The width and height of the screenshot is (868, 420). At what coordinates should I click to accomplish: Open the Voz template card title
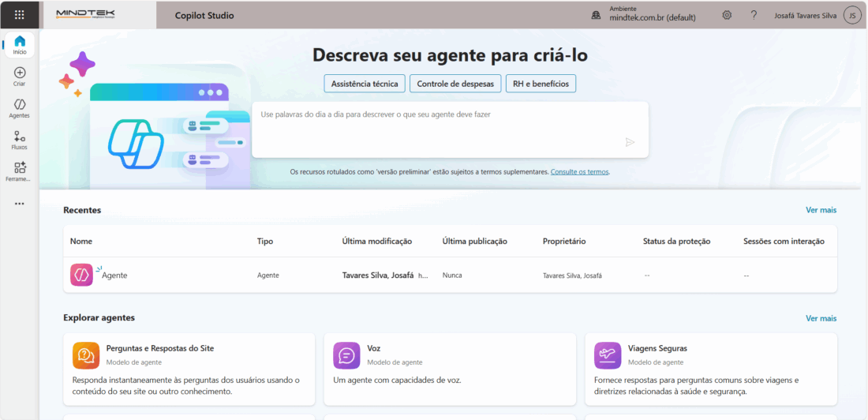click(x=374, y=348)
